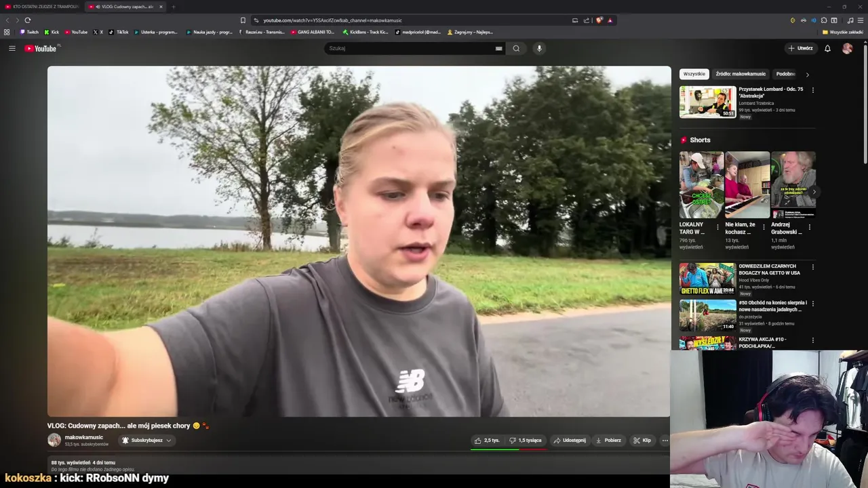This screenshot has height=488, width=868.
Task: Open KickBans bookmark
Action: pyautogui.click(x=366, y=32)
